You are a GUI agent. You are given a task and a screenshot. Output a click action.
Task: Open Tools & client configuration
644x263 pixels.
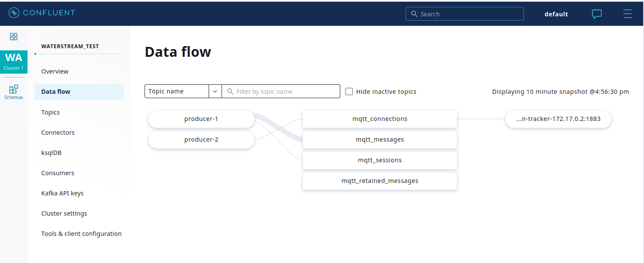[x=81, y=234]
